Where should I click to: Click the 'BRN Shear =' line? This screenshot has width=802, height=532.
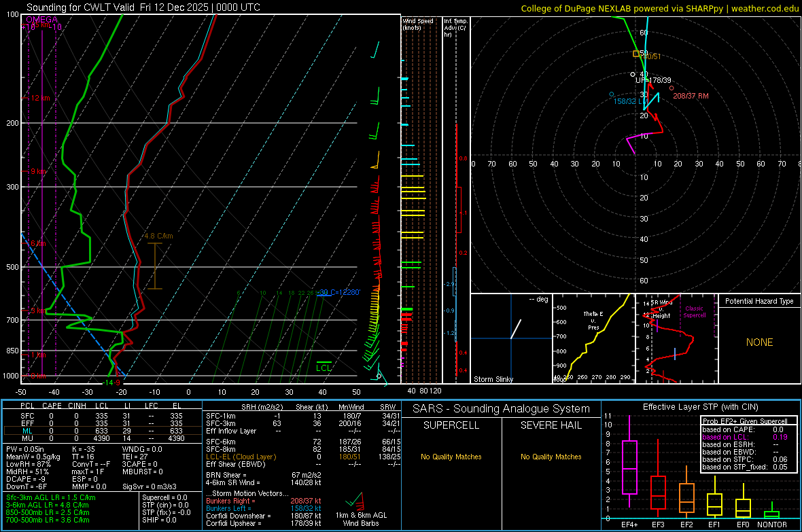[264, 475]
